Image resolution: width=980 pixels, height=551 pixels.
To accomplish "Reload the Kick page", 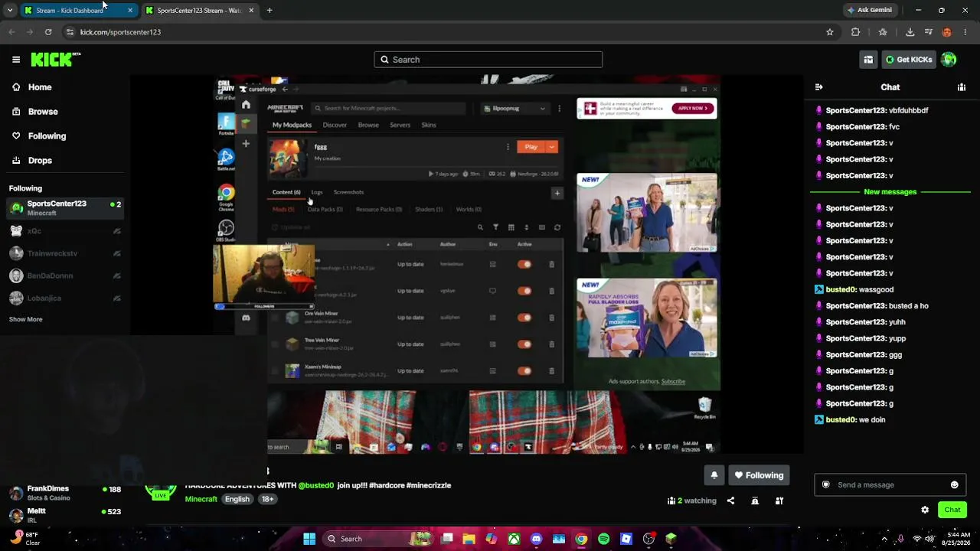I will pos(48,32).
